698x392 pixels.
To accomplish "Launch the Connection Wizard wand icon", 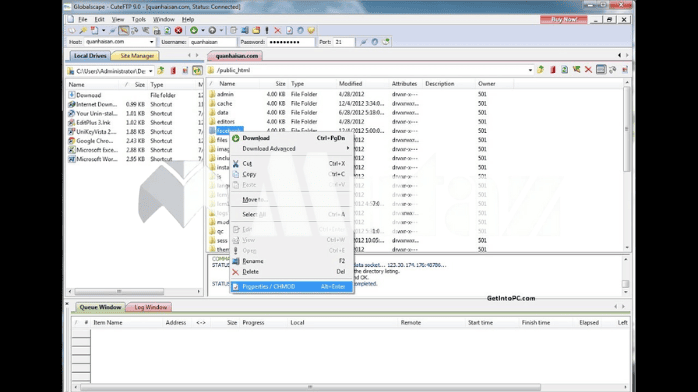I will click(x=83, y=31).
